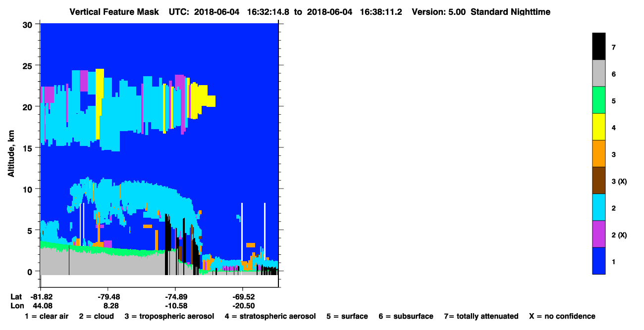The width and height of the screenshot is (644, 330).
Task: Click longitude value '8.28'
Action: coord(110,306)
